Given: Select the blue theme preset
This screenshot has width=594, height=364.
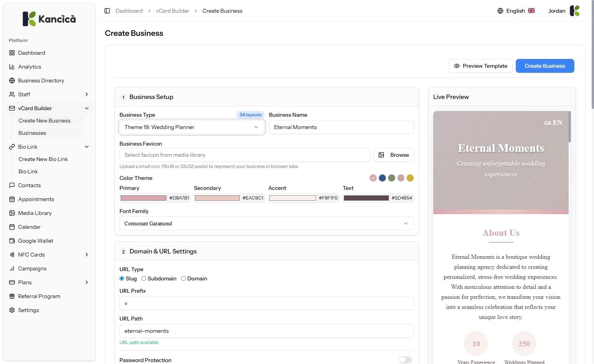Looking at the screenshot, I should click(382, 178).
